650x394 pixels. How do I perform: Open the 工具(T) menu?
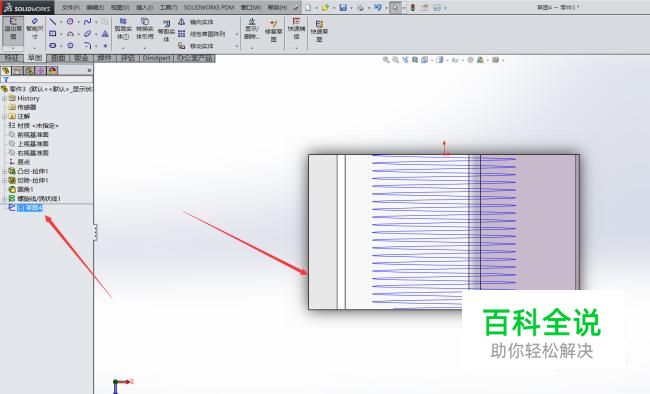pyautogui.click(x=168, y=7)
